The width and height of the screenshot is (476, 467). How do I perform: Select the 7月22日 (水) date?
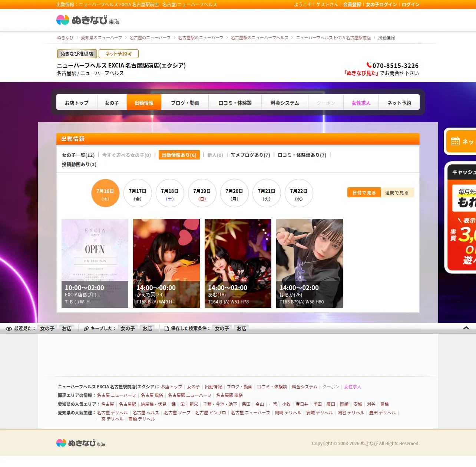[x=299, y=193]
